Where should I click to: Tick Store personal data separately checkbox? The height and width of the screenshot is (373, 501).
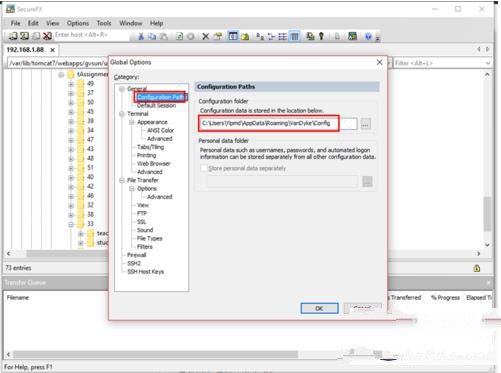tap(204, 168)
